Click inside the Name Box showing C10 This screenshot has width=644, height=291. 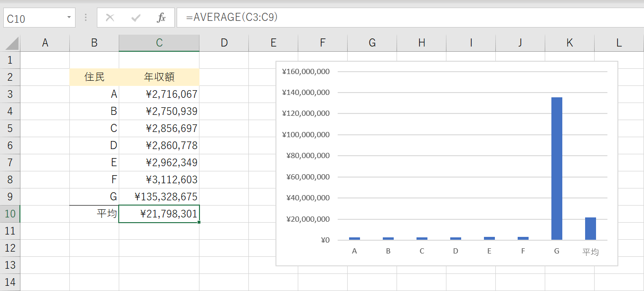pyautogui.click(x=33, y=19)
